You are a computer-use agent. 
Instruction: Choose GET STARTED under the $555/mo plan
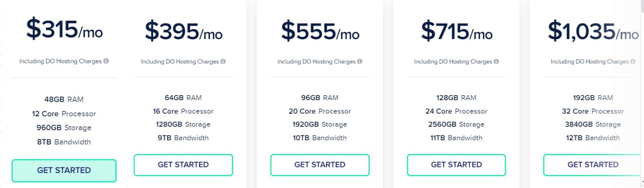(x=320, y=165)
